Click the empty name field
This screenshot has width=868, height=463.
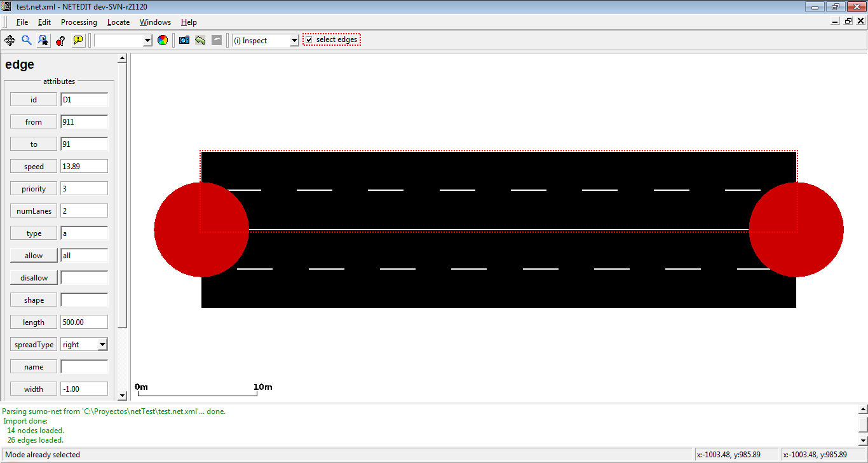click(x=84, y=366)
